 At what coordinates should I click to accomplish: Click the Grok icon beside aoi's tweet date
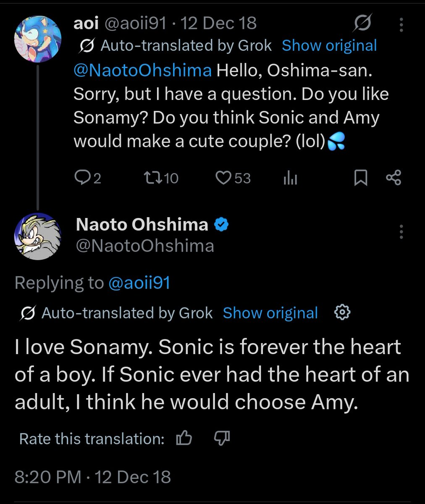pyautogui.click(x=362, y=23)
